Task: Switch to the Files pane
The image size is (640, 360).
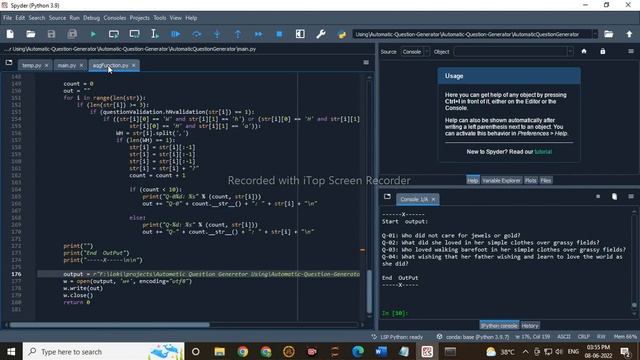Action: coord(546,180)
